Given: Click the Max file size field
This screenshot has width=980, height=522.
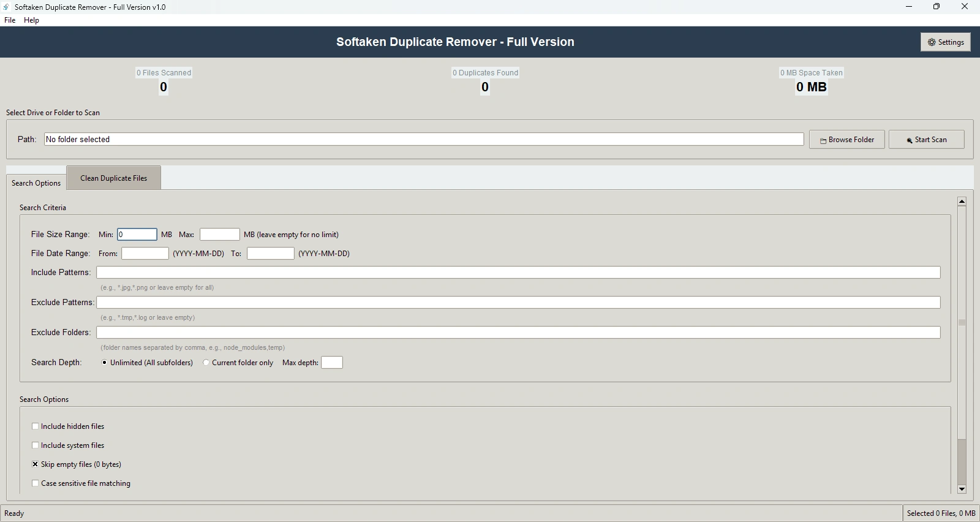Looking at the screenshot, I should click(219, 235).
